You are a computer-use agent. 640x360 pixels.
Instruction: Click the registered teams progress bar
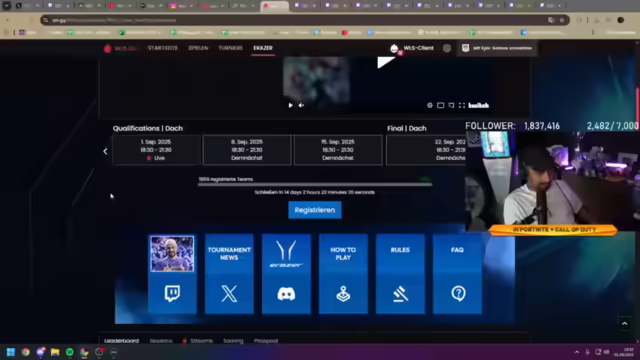click(315, 184)
